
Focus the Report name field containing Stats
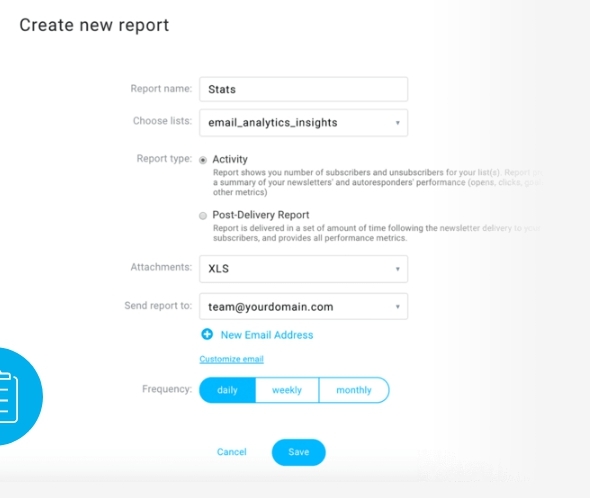coord(303,89)
